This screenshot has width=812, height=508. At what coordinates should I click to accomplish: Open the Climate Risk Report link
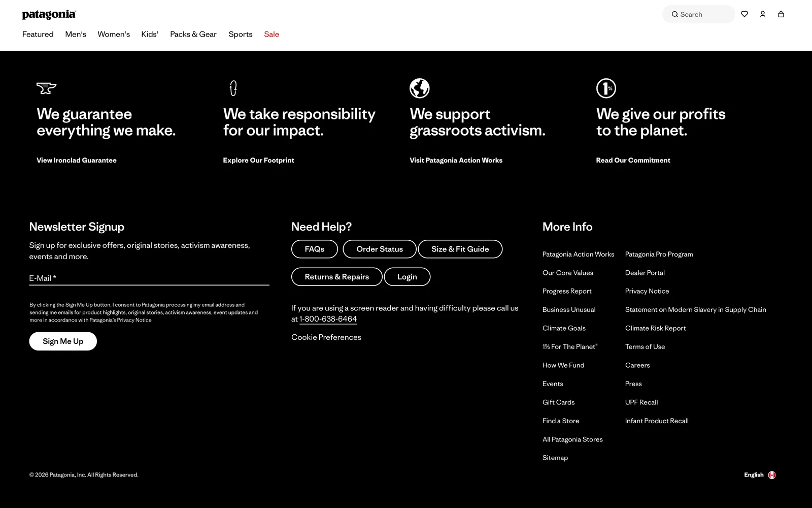pos(656,328)
